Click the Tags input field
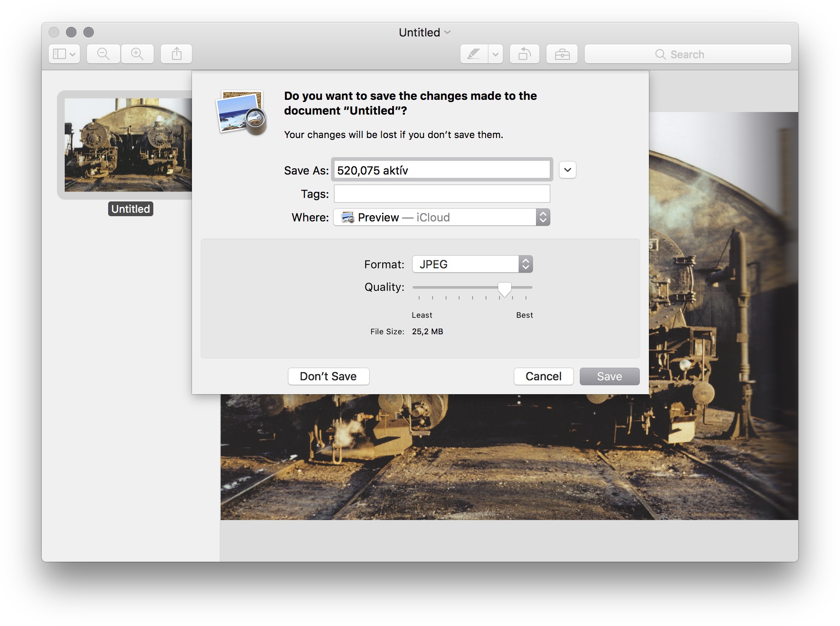 pos(442,194)
